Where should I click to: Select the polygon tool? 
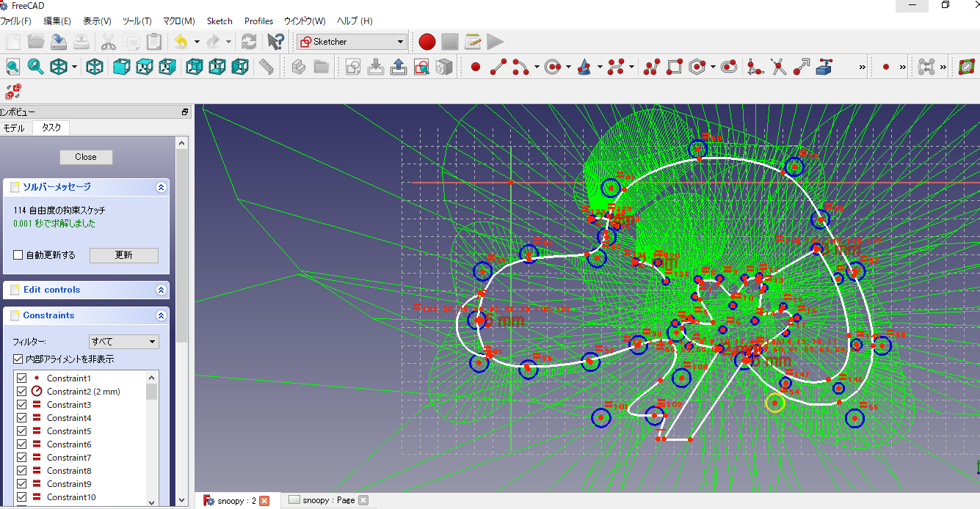pyautogui.click(x=697, y=67)
